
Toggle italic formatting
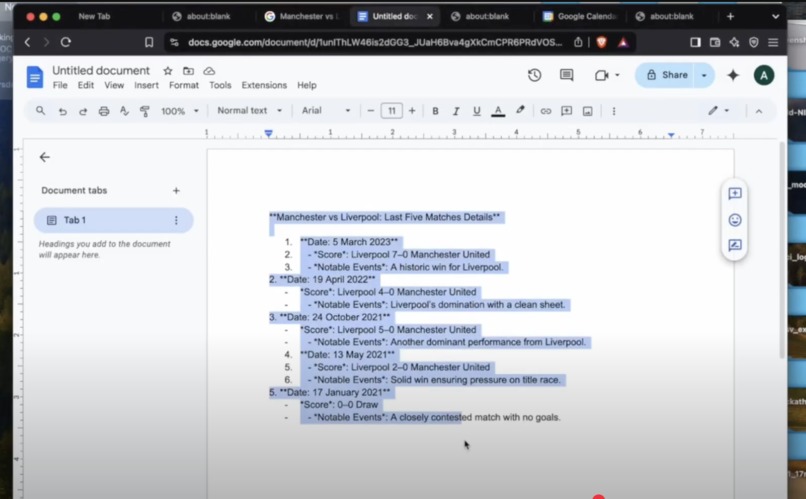point(455,111)
